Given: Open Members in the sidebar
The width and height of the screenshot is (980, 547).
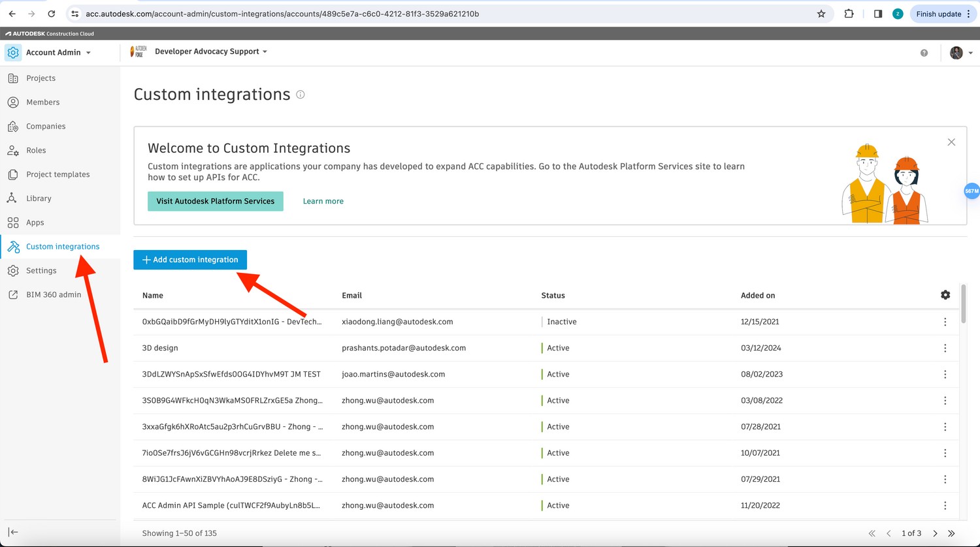Looking at the screenshot, I should click(42, 102).
